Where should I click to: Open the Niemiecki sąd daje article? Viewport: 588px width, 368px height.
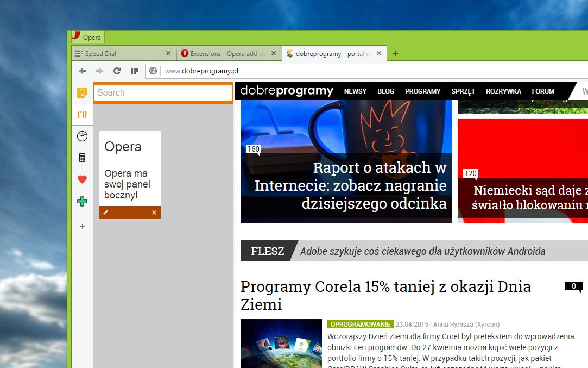click(x=529, y=197)
